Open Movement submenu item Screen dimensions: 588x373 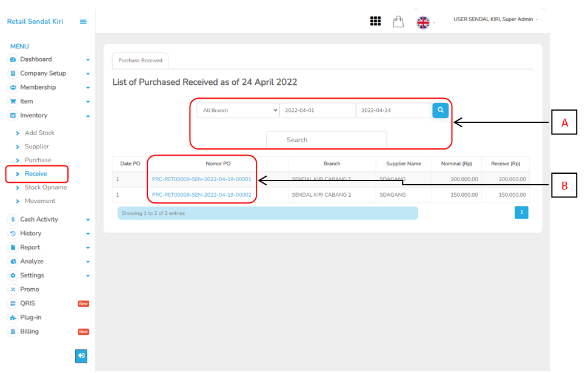coord(40,201)
